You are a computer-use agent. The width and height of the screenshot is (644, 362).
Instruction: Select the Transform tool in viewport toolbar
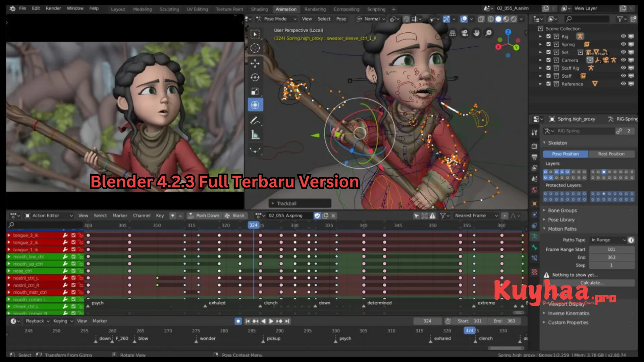point(255,105)
